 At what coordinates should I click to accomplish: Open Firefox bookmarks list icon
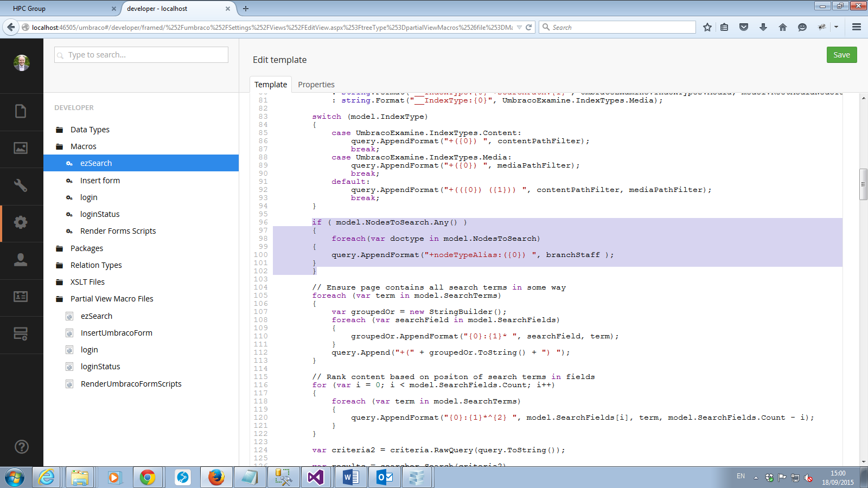[x=724, y=27]
